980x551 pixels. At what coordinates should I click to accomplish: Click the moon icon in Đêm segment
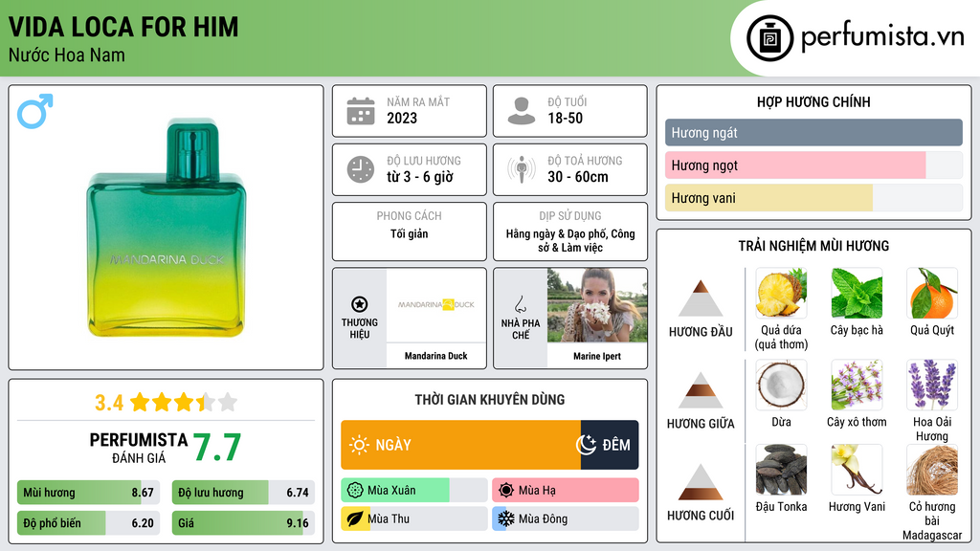pyautogui.click(x=587, y=445)
